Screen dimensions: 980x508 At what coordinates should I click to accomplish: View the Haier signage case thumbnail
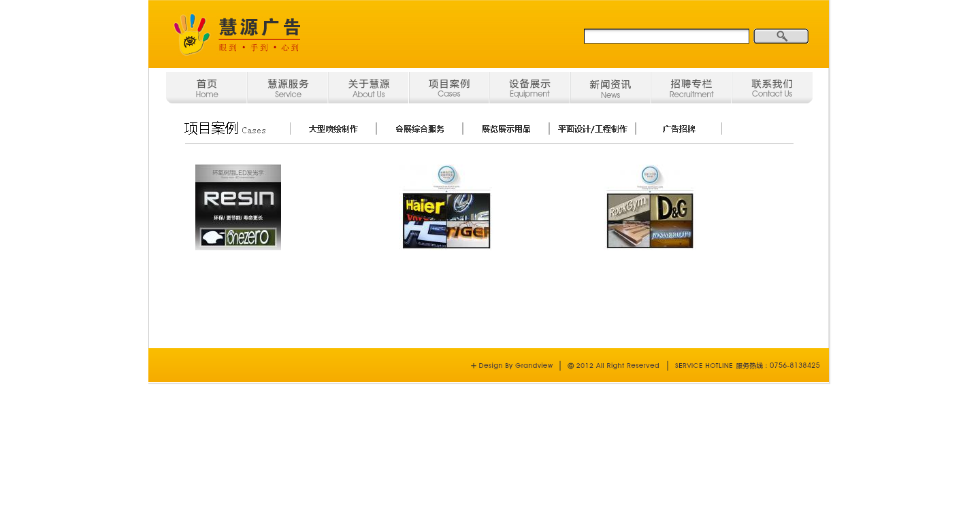446,207
